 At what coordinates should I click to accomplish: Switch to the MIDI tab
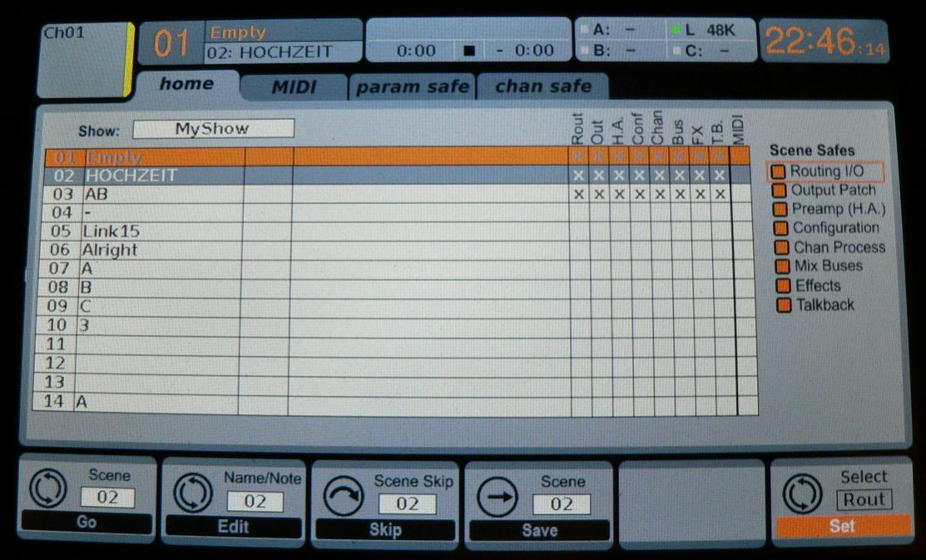(x=294, y=87)
